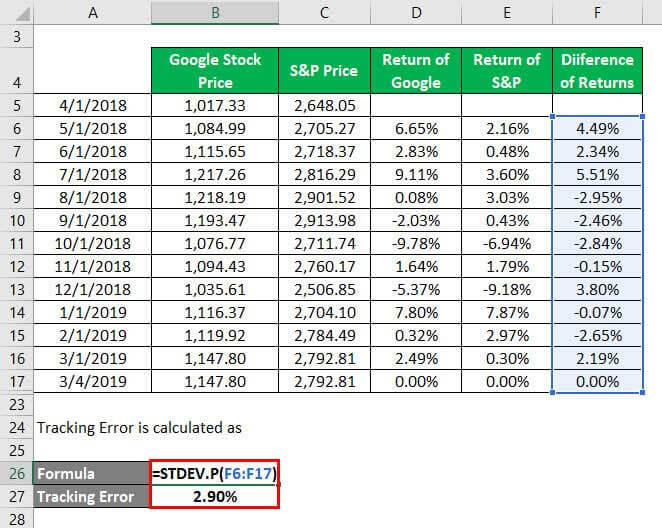Click the Return of Google header cell

416,70
